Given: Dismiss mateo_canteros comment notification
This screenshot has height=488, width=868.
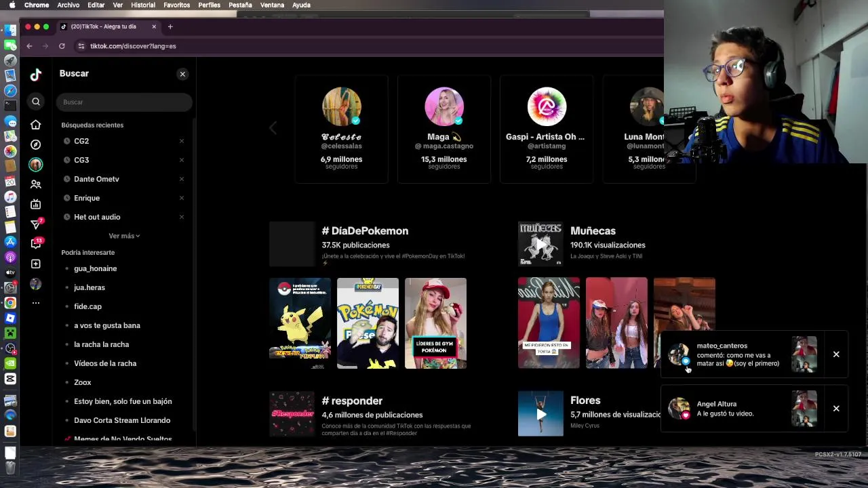Looking at the screenshot, I should click(836, 354).
